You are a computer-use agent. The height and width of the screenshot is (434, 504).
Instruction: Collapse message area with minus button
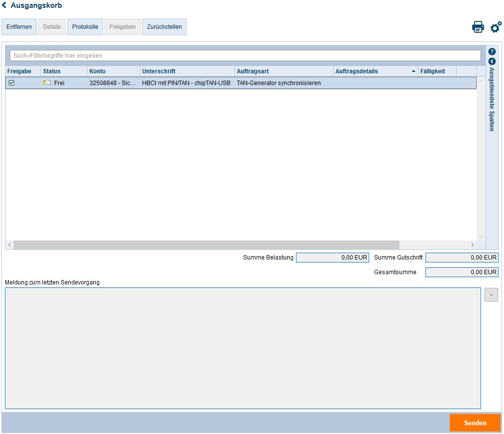491,295
